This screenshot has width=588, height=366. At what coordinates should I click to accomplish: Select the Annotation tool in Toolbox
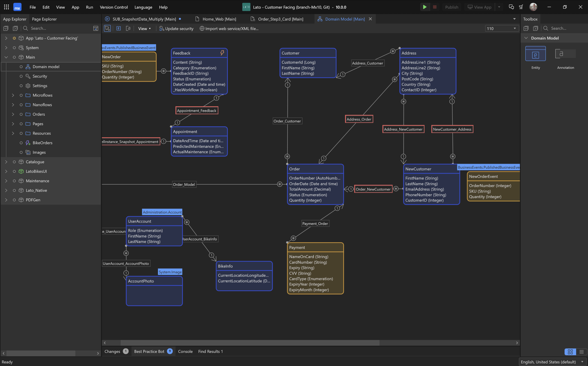click(x=565, y=54)
